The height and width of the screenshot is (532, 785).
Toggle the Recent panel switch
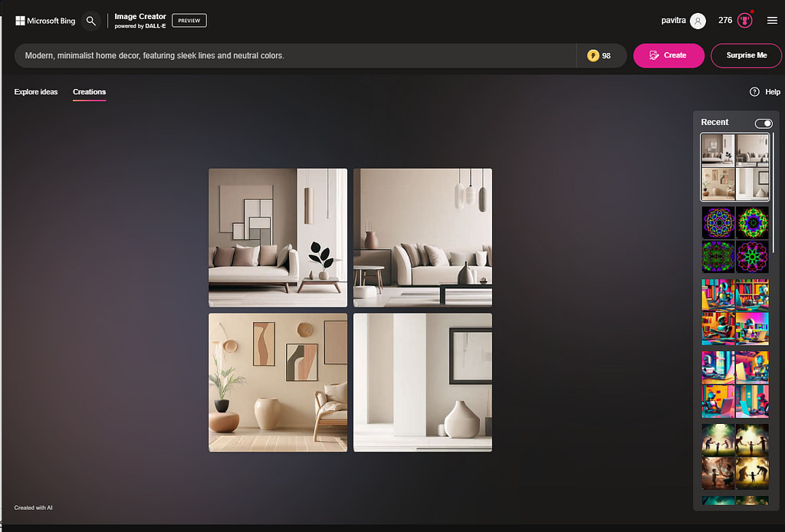point(764,123)
